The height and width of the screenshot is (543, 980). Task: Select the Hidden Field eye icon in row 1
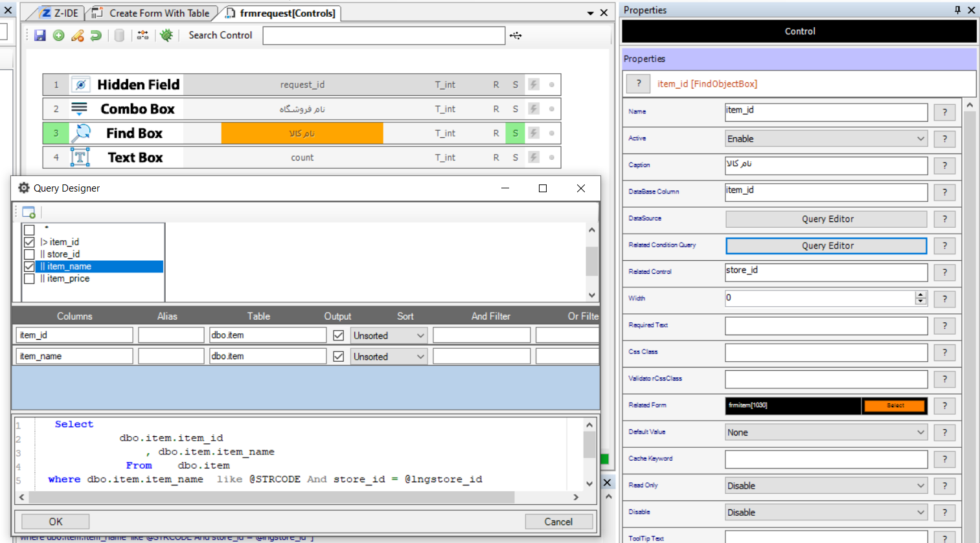click(80, 85)
